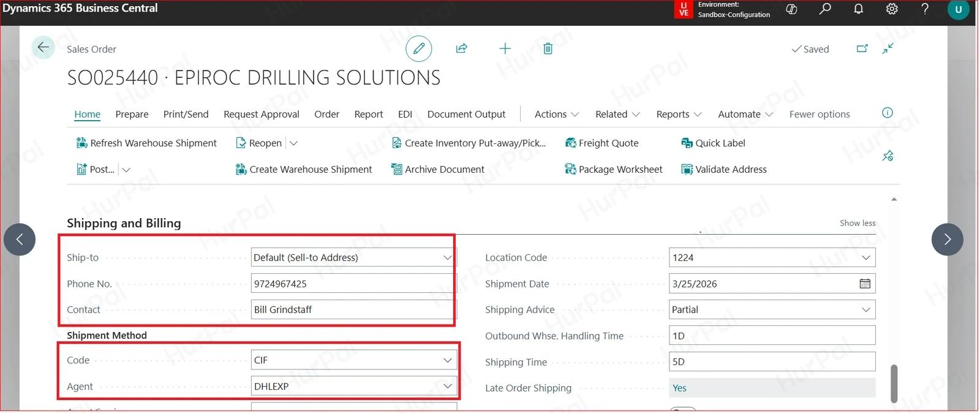Open the share icon
Image resolution: width=980 pixels, height=413 pixels.
(x=462, y=48)
